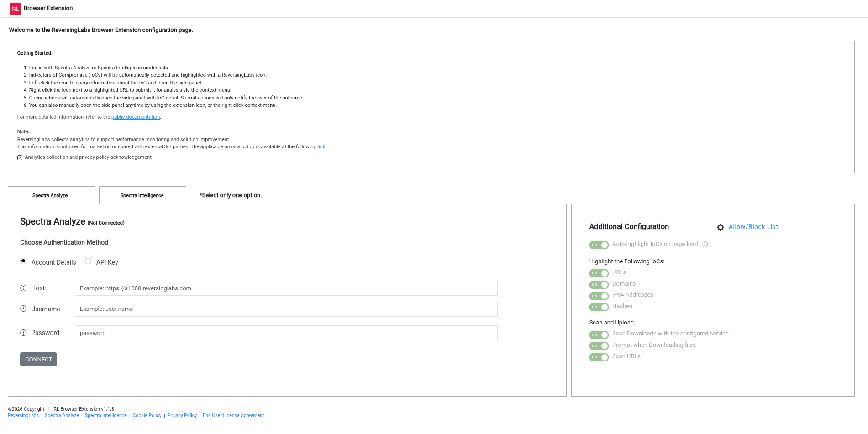This screenshot has width=868, height=434.
Task: Click the ReversingLabs RL logo icon
Action: [x=15, y=9]
